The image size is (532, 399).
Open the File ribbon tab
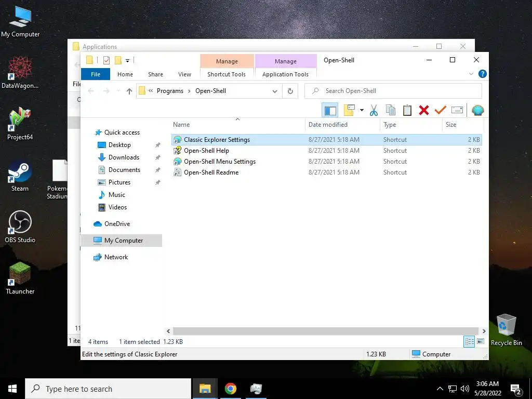coord(96,74)
